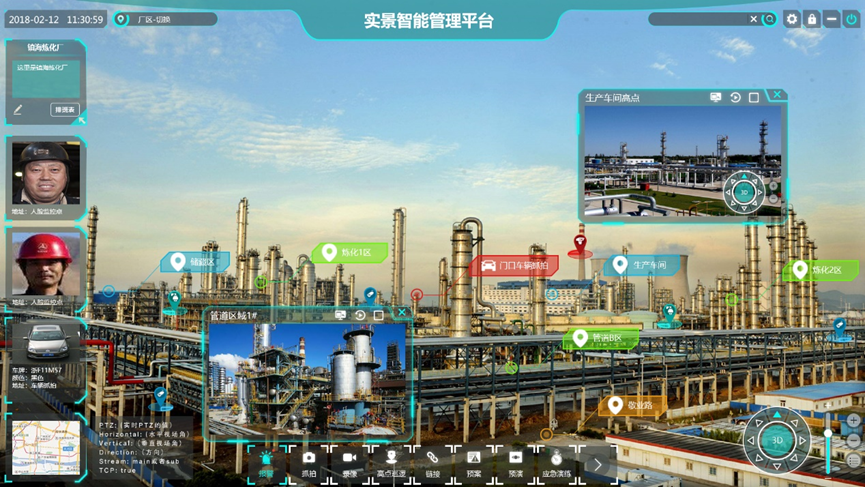Expand the 镇海炼化厂 panel corner arrow
865x487 pixels.
tap(81, 119)
